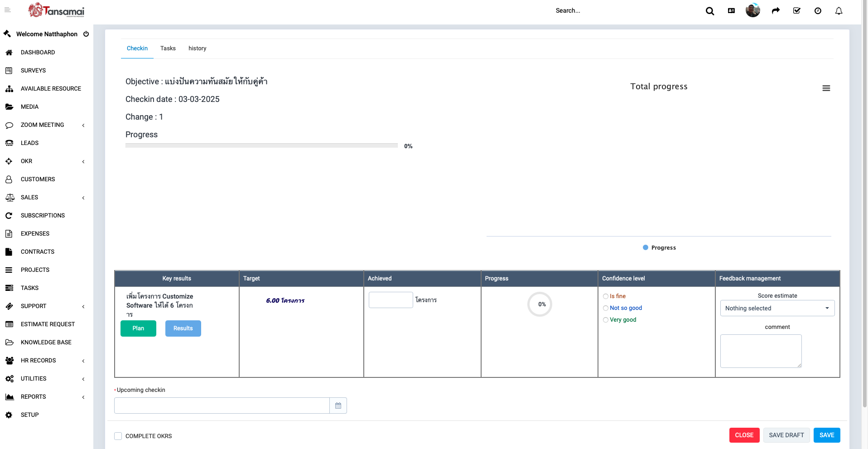Select the 'Is fine' confidence level

[x=606, y=296]
